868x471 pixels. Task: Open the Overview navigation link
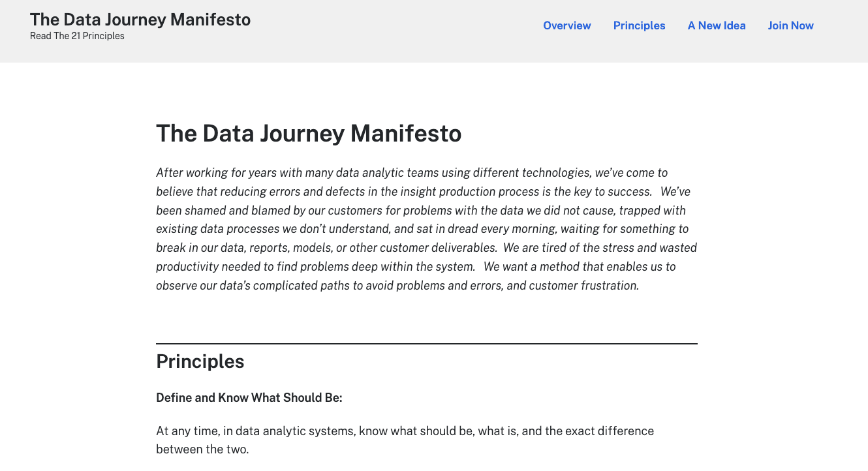pyautogui.click(x=566, y=25)
